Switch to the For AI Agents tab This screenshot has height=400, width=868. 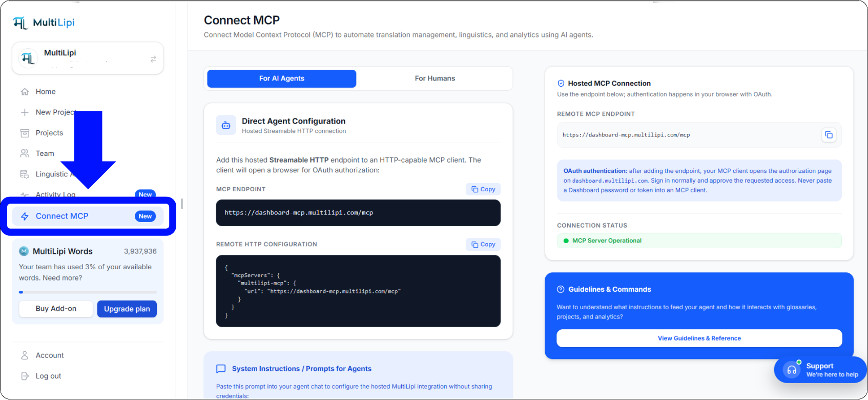(282, 78)
